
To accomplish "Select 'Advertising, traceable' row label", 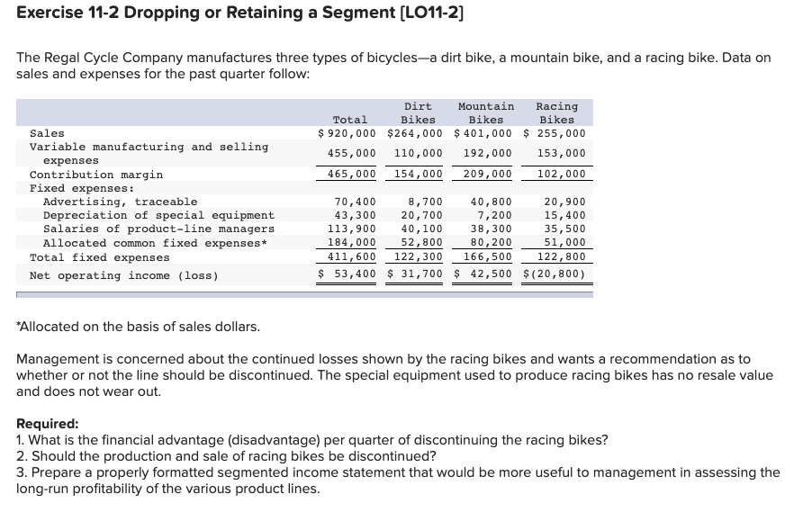I will tap(120, 202).
